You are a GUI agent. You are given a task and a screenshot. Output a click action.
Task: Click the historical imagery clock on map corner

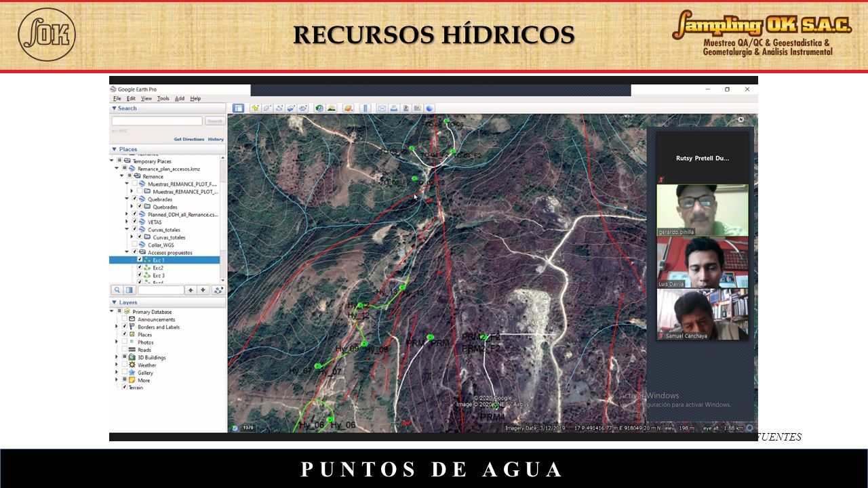[235, 428]
